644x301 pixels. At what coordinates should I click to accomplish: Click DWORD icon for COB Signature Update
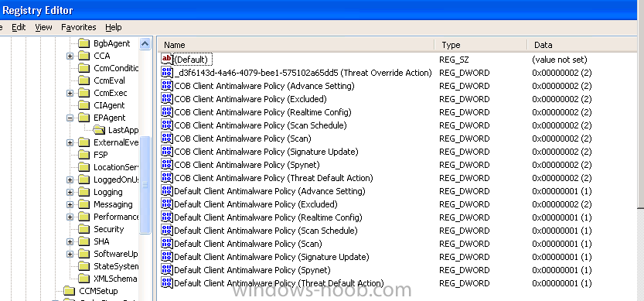pyautogui.click(x=167, y=152)
